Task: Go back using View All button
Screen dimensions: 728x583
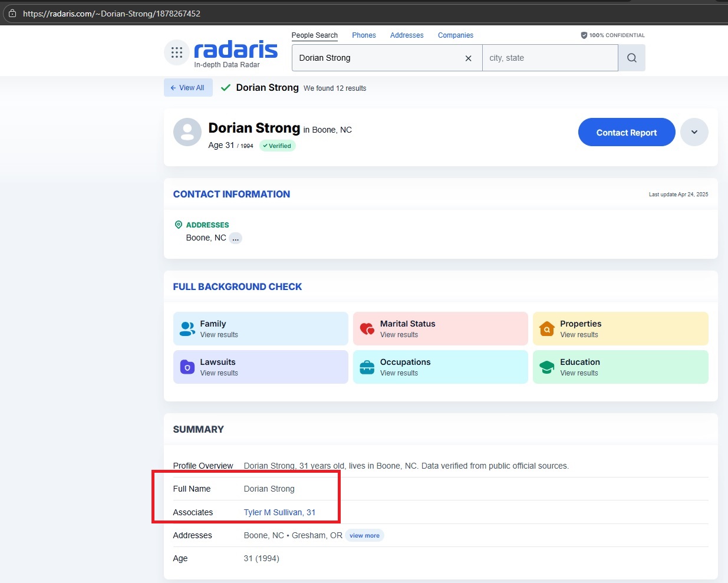Action: click(x=188, y=88)
